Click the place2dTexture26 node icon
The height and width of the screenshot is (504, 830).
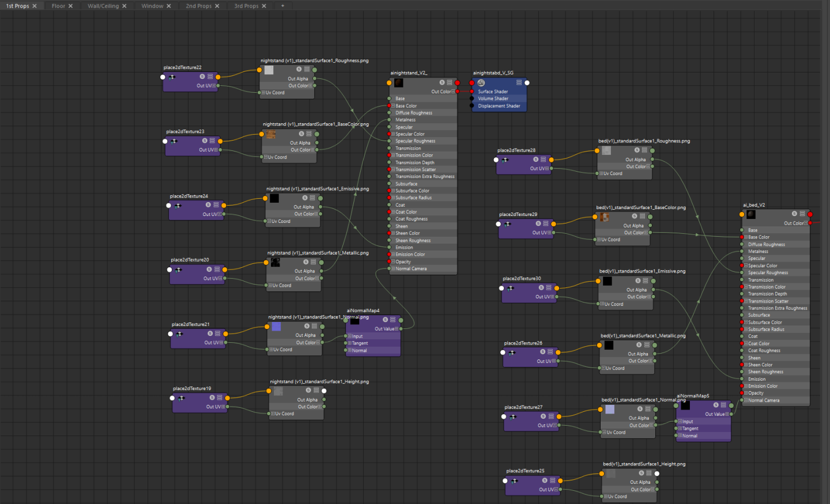click(x=512, y=352)
